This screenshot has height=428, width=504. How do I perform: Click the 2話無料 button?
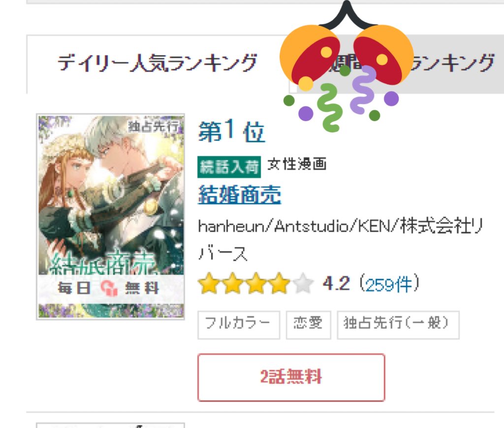(x=291, y=377)
